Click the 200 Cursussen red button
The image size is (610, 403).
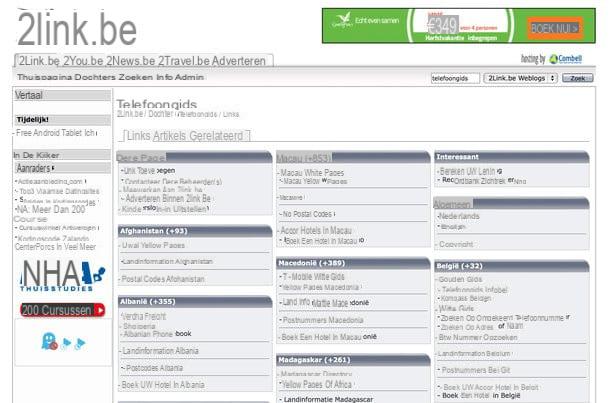tap(62, 310)
